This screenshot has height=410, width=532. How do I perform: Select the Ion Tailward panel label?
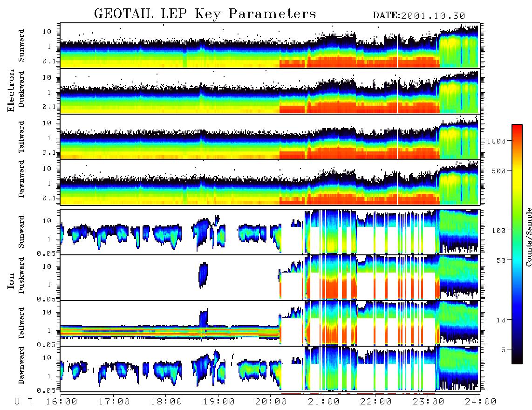(x=21, y=323)
